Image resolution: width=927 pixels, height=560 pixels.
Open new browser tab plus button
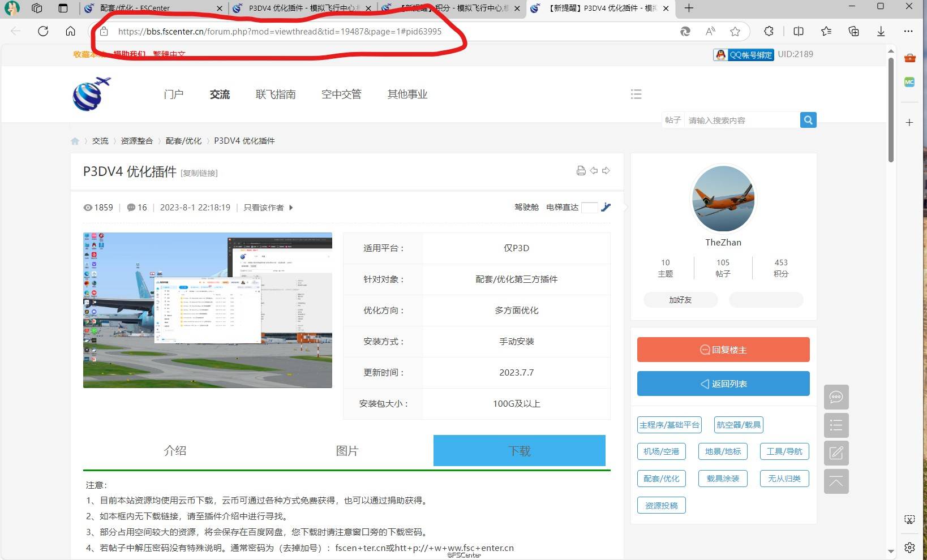click(689, 8)
